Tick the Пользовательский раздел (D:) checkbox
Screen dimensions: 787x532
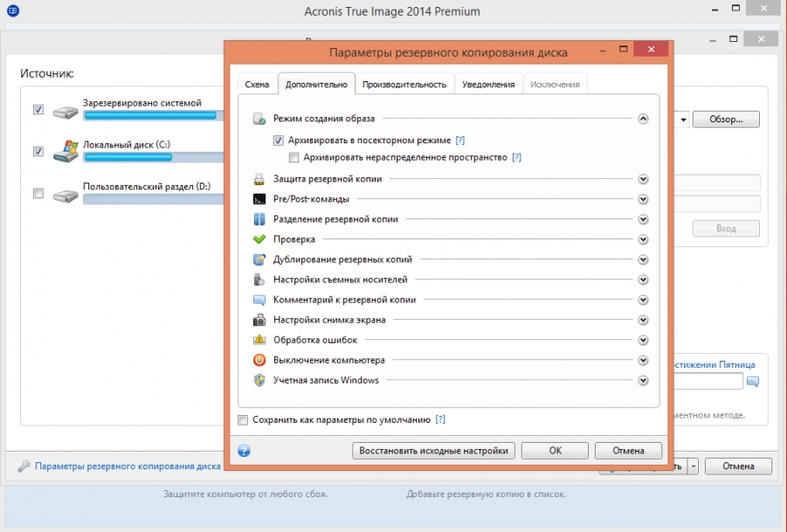pyautogui.click(x=38, y=193)
